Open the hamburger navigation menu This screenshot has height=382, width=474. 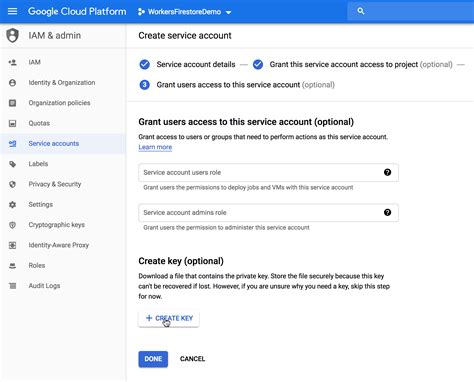pos(12,11)
